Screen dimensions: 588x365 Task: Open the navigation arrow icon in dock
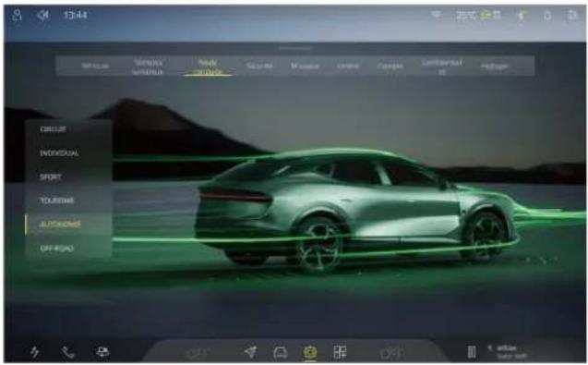pyautogui.click(x=250, y=352)
